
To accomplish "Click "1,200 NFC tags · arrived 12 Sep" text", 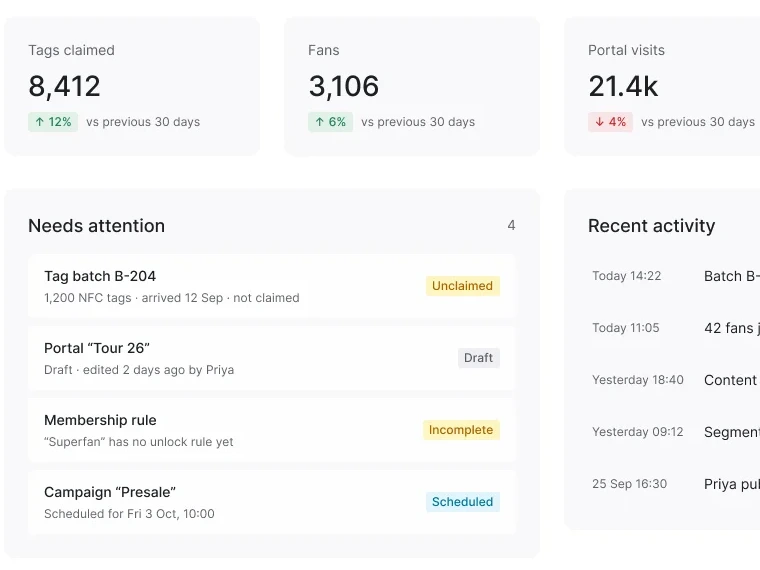I will (133, 298).
